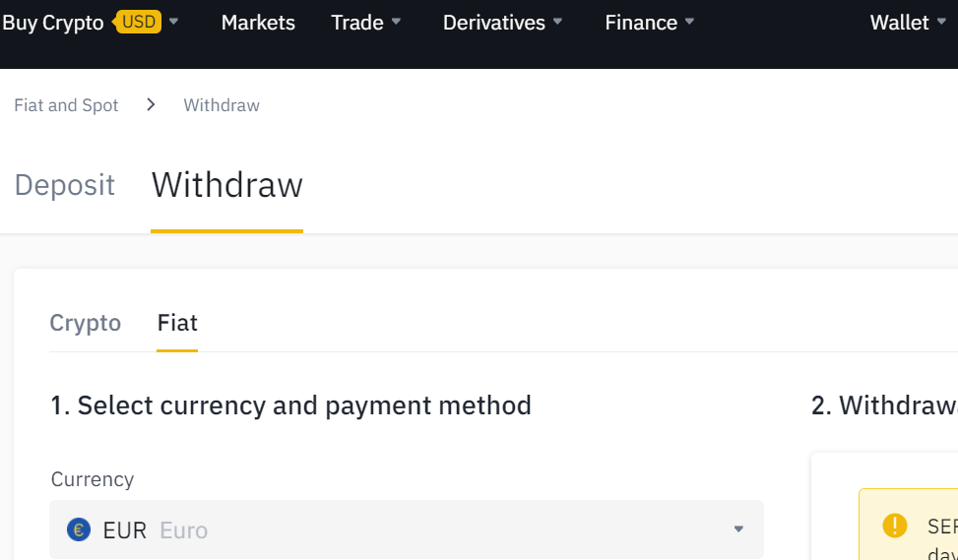Switch to the Deposit tab
The image size is (958, 560).
pos(65,184)
